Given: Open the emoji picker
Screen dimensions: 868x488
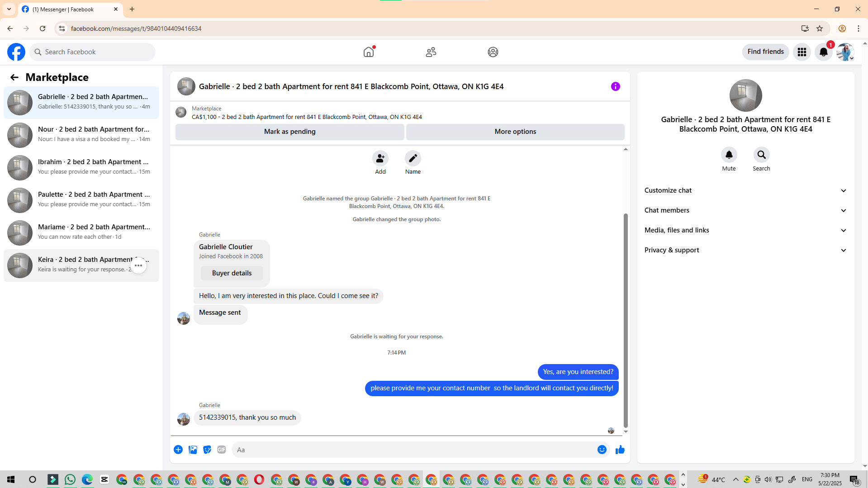Looking at the screenshot, I should point(602,450).
